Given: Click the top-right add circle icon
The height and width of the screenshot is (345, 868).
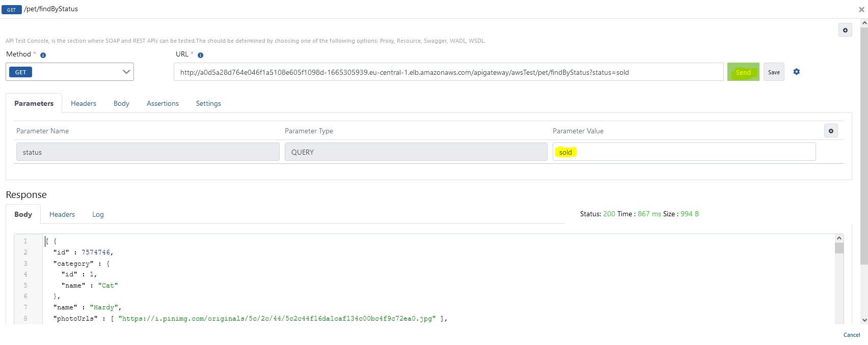Looking at the screenshot, I should (x=845, y=30).
